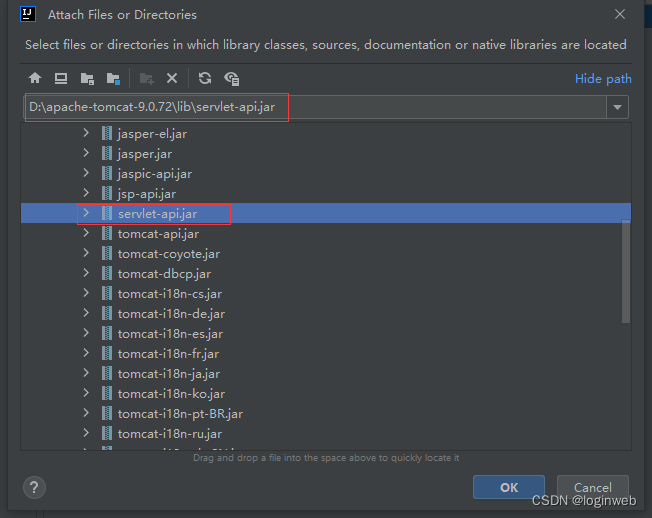Jump to Desktop directory icon

61,78
